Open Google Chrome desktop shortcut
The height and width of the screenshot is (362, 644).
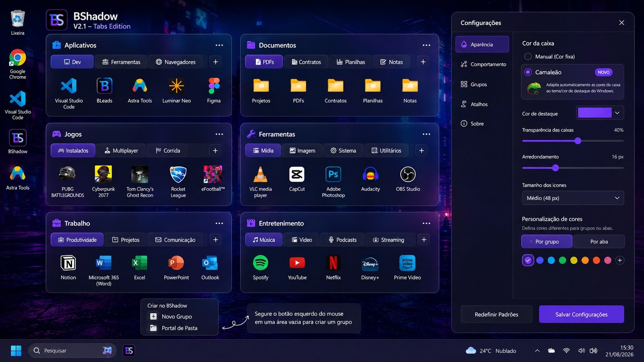click(x=18, y=58)
